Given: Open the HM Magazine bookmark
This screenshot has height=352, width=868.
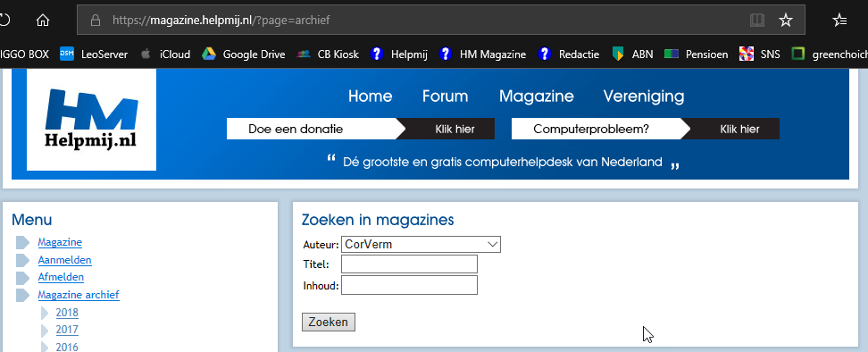Looking at the screenshot, I should [482, 54].
